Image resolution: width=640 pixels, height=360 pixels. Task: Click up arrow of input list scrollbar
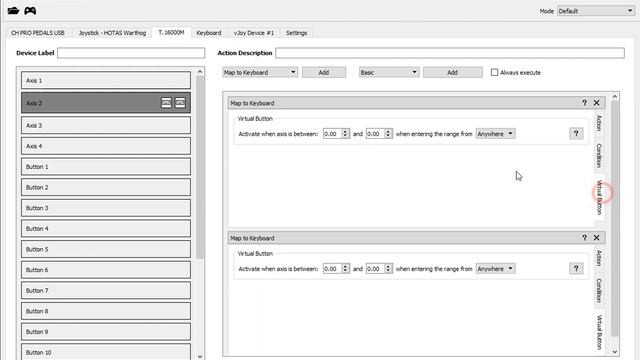click(x=200, y=72)
